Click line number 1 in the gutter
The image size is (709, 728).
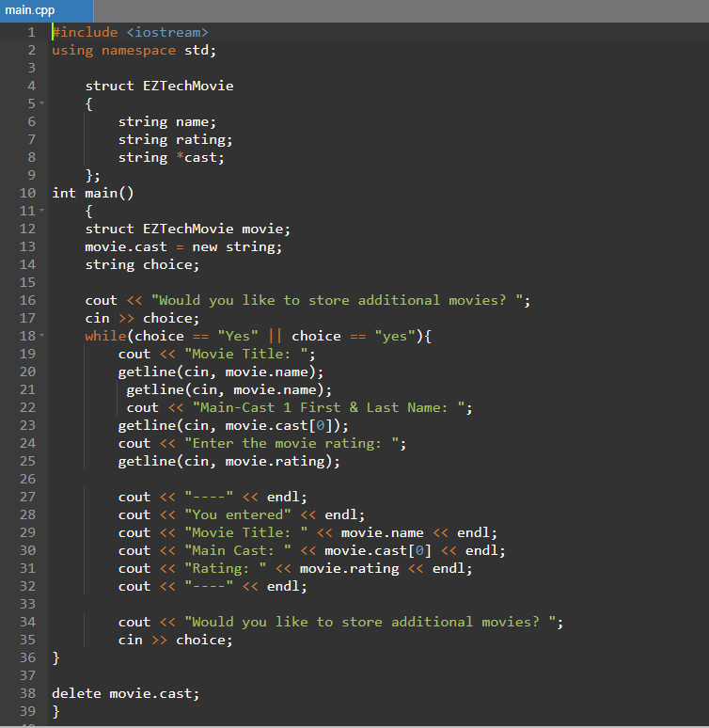click(31, 32)
